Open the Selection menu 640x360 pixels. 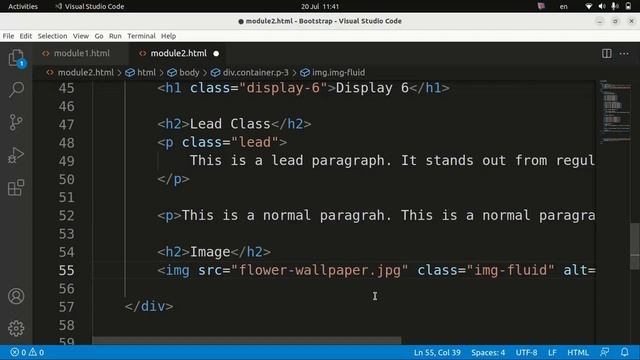tap(52, 36)
